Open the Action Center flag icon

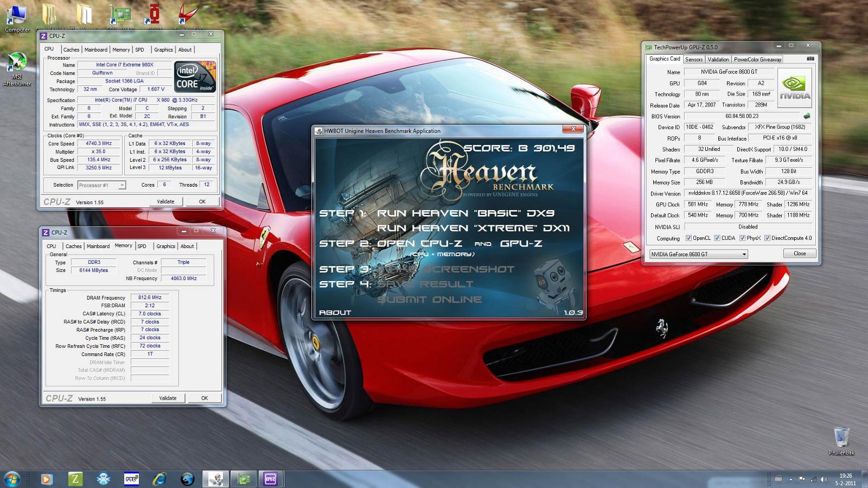coord(802,479)
